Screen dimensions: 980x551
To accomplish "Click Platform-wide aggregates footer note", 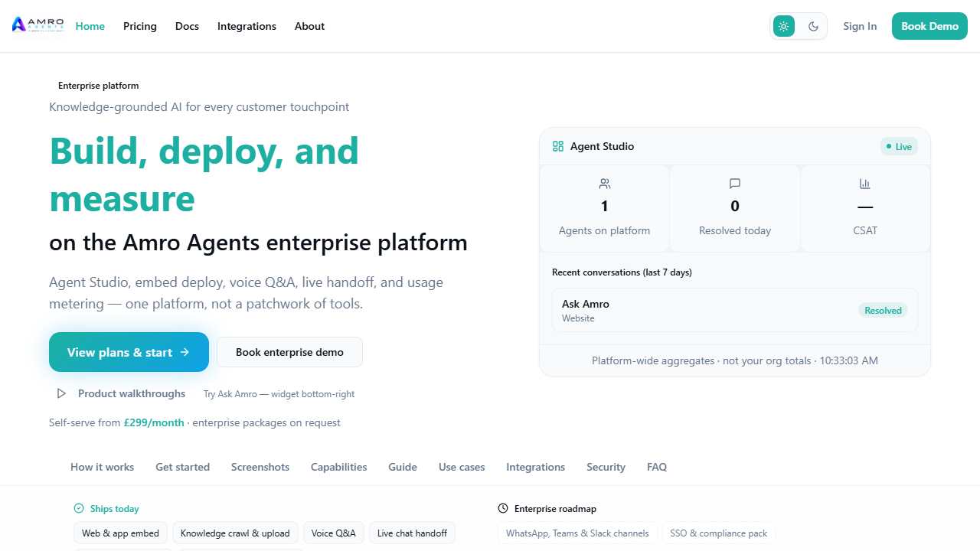I will tap(735, 360).
